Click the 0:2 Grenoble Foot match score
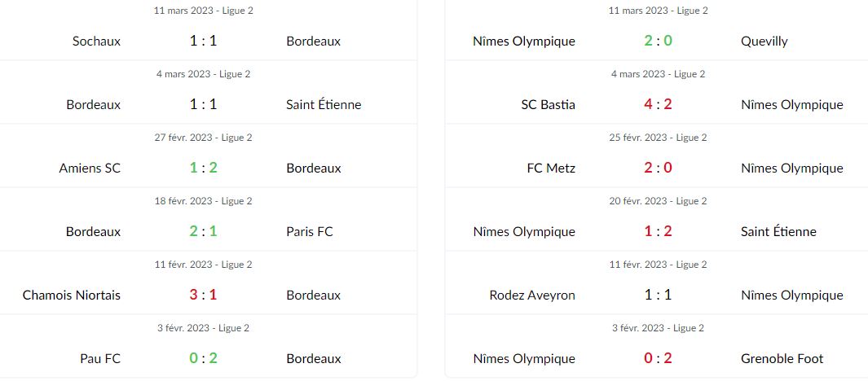The width and height of the screenshot is (868, 381). (658, 359)
